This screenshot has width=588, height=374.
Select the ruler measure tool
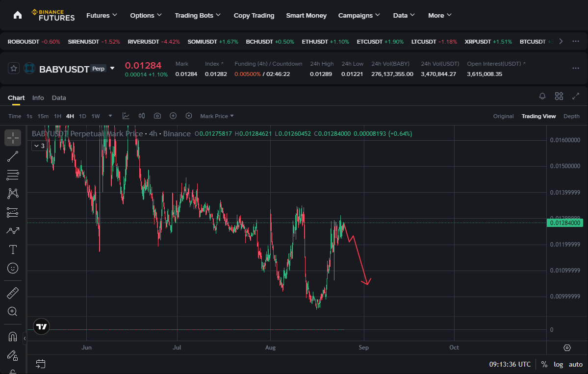pyautogui.click(x=13, y=293)
